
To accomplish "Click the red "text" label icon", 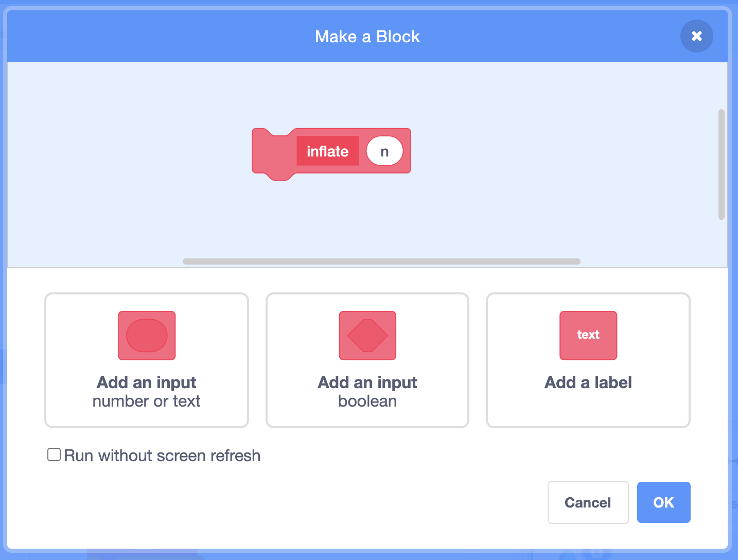I will coord(588,336).
